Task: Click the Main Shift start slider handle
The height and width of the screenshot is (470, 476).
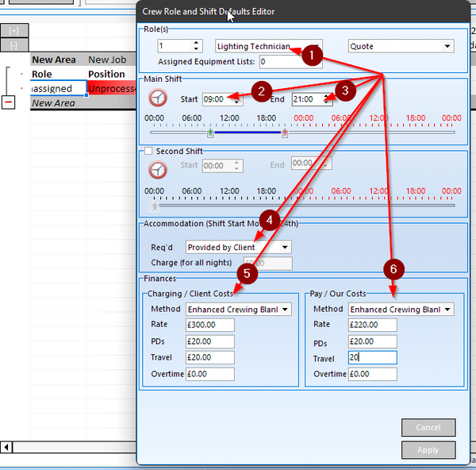Action: tap(210, 133)
